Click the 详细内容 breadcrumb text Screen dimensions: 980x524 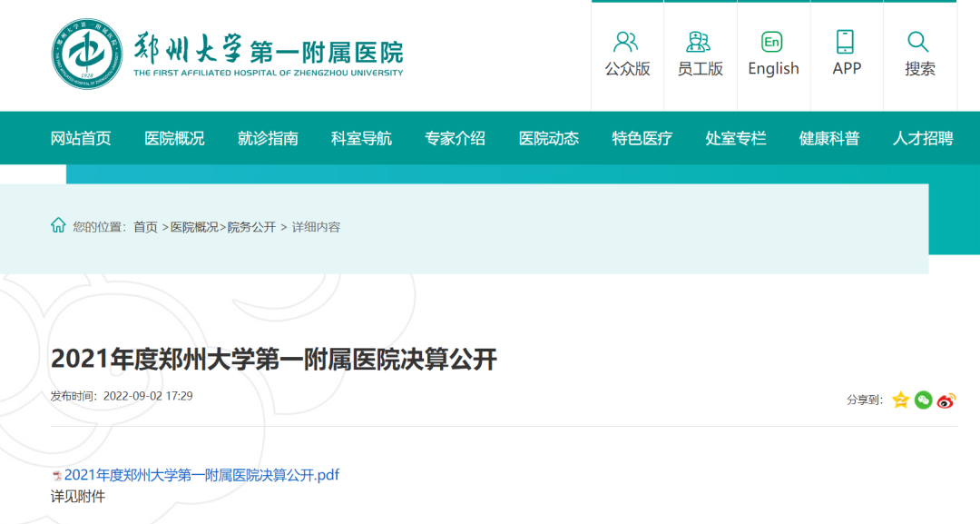click(317, 227)
